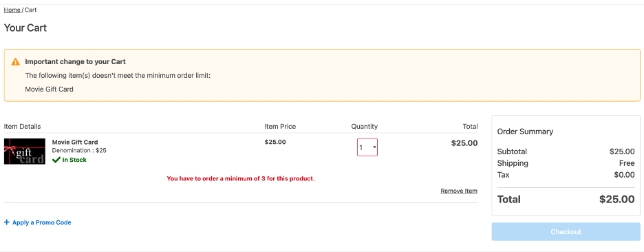
Task: Click the Denomination : $25 text
Action: pos(79,151)
